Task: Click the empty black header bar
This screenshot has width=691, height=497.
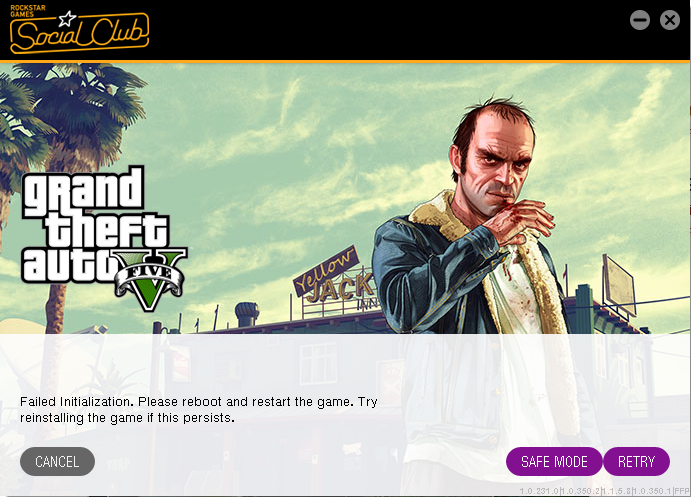Action: point(388,30)
